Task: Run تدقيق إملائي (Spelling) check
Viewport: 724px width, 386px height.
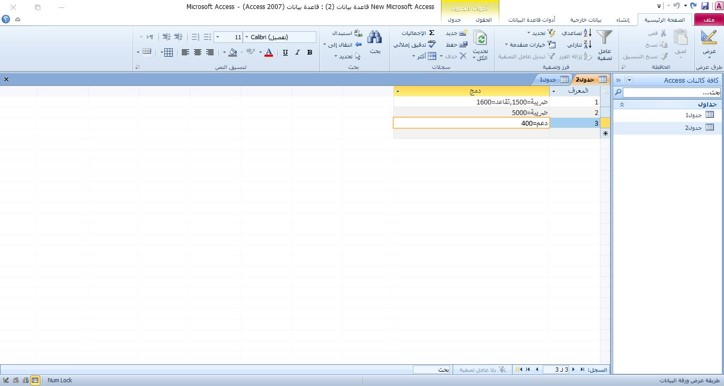Action: pyautogui.click(x=415, y=45)
